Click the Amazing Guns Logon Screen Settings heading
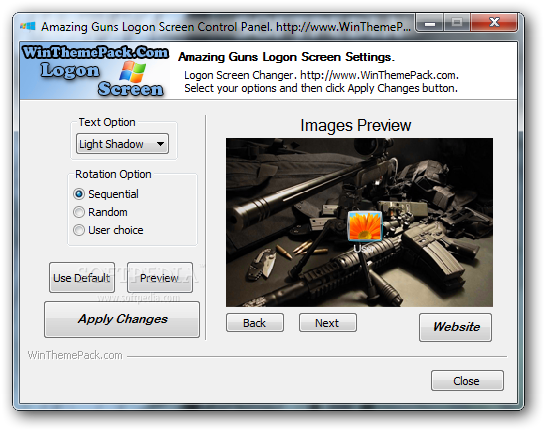 (x=286, y=57)
